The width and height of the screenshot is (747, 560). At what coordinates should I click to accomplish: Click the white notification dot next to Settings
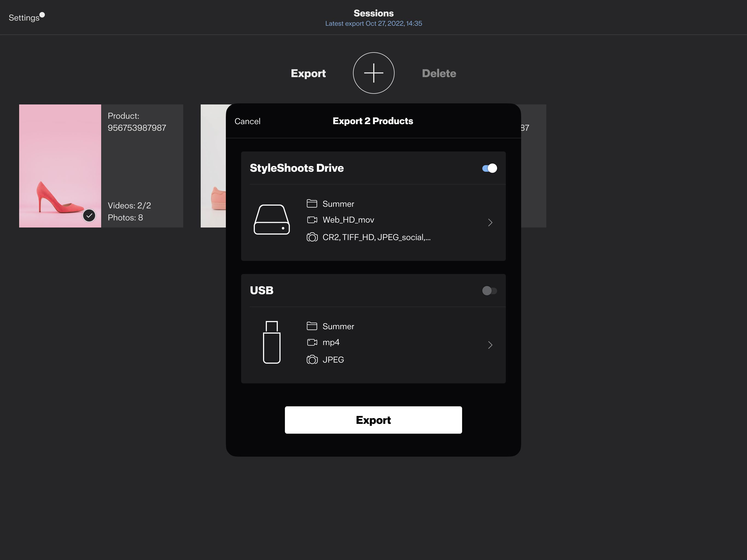[x=42, y=14]
